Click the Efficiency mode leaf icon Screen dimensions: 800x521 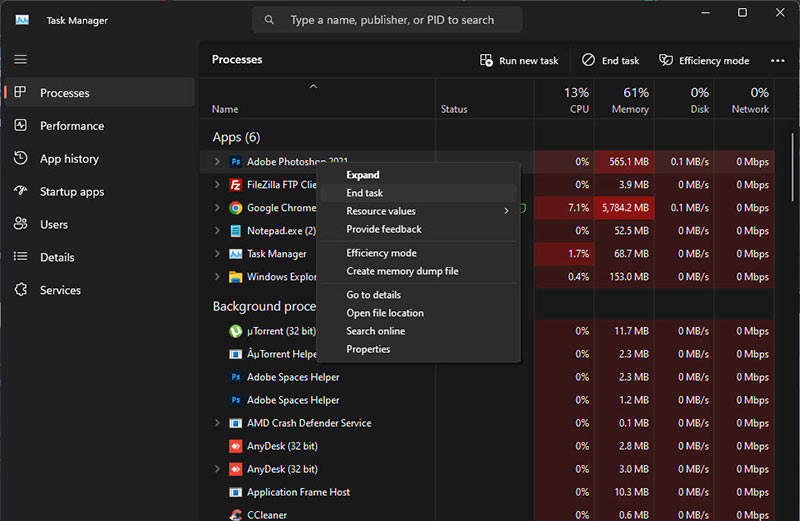click(666, 60)
